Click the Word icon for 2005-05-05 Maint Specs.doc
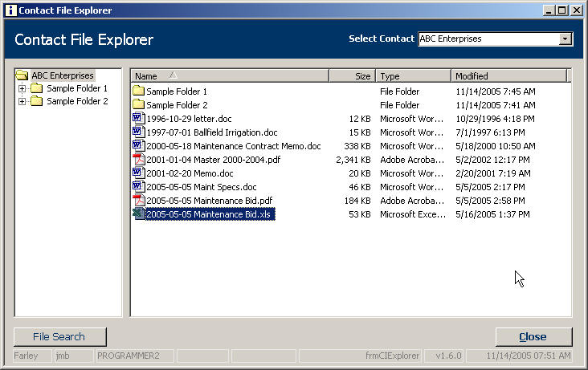 pyautogui.click(x=137, y=187)
